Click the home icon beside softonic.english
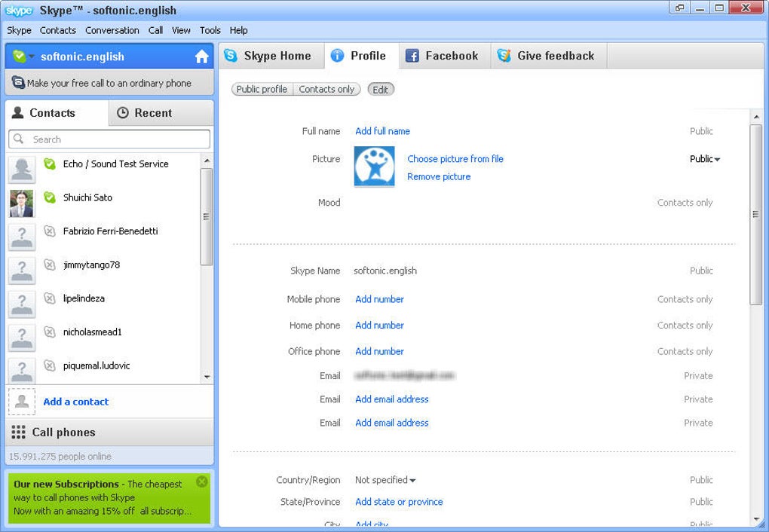 click(x=201, y=57)
